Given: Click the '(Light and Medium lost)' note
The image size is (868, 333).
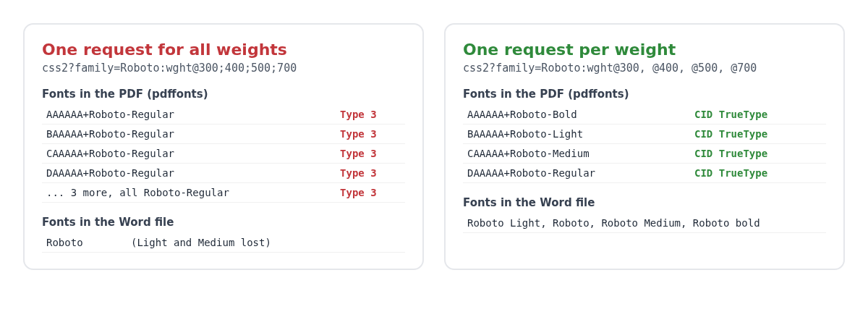Looking at the screenshot, I should pos(201,243).
